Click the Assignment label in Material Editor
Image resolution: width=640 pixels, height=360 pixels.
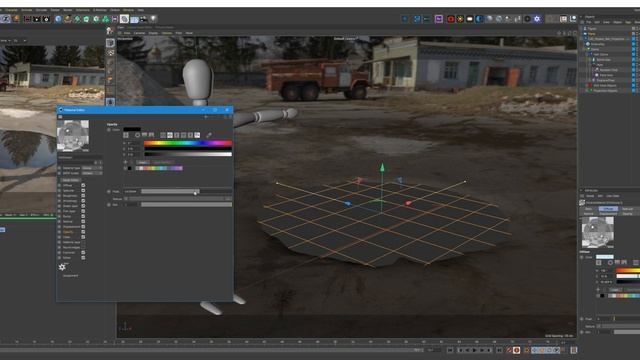(x=70, y=276)
